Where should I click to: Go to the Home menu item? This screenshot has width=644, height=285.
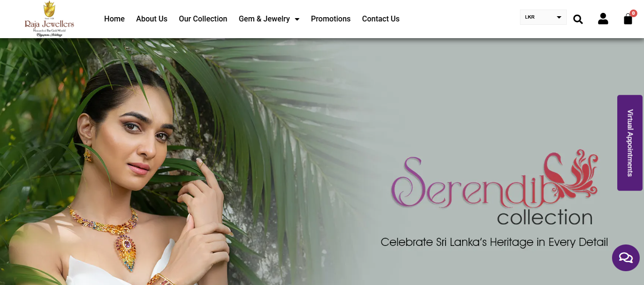(x=114, y=19)
